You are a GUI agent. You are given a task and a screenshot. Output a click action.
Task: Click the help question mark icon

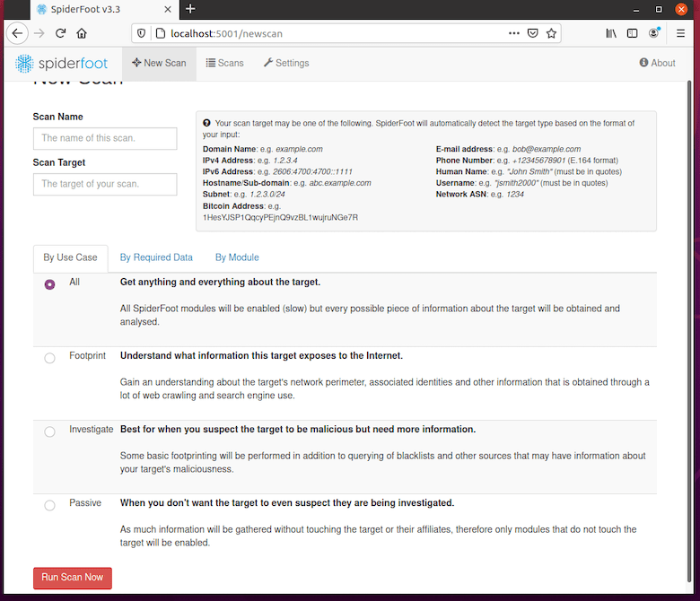tap(206, 123)
